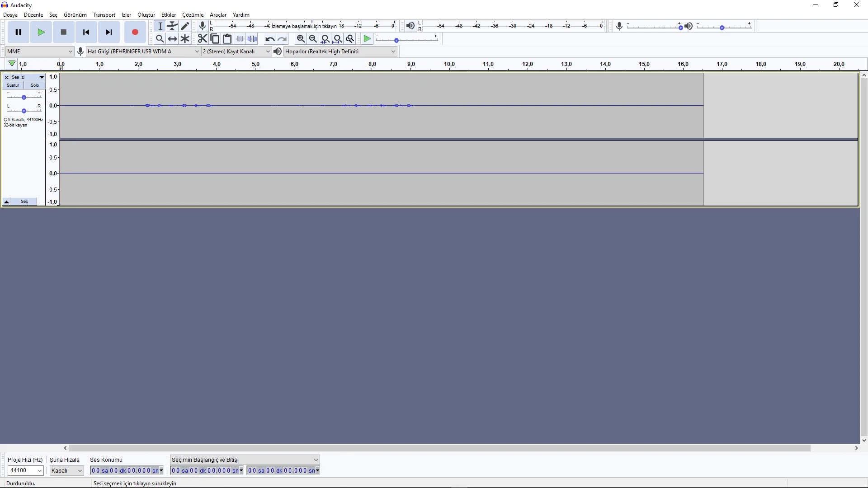This screenshot has width=868, height=488.
Task: Toggle the Sustur (mute) button on the track
Action: tap(13, 85)
